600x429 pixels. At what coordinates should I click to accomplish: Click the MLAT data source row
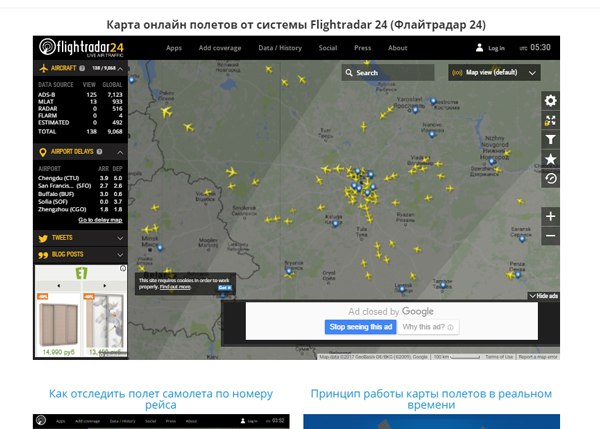pos(80,101)
